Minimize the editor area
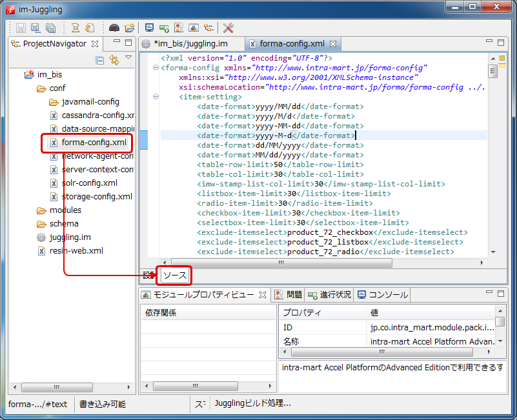Screen dimensions: 517x420 [489, 41]
